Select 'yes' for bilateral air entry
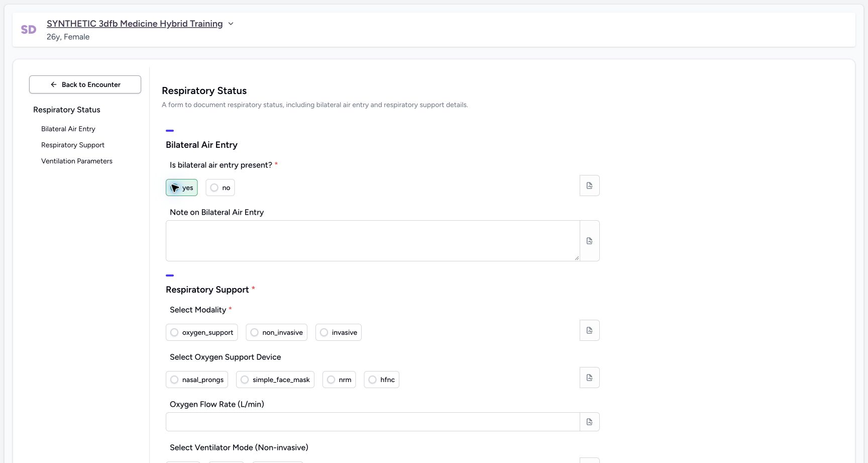The height and width of the screenshot is (463, 868). coord(182,188)
